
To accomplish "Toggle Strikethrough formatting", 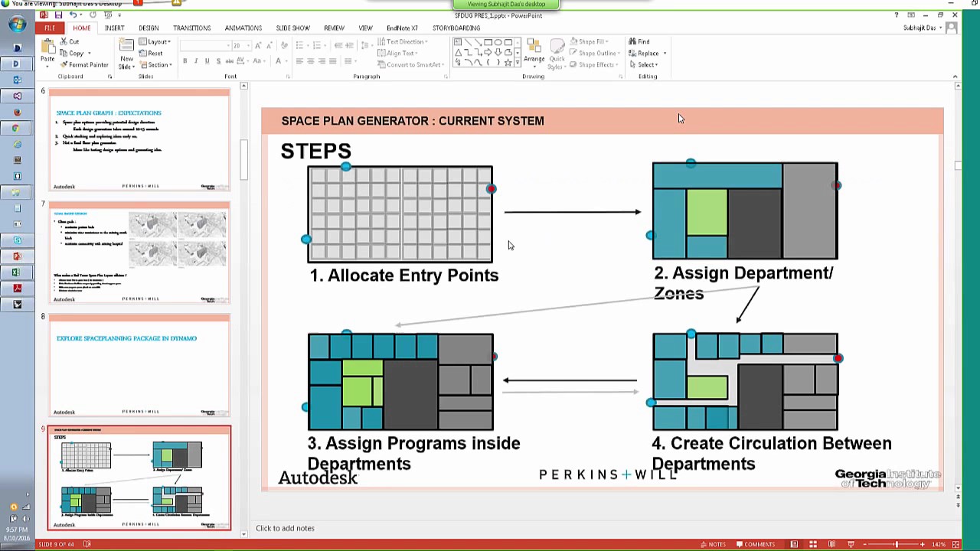I will pos(230,61).
